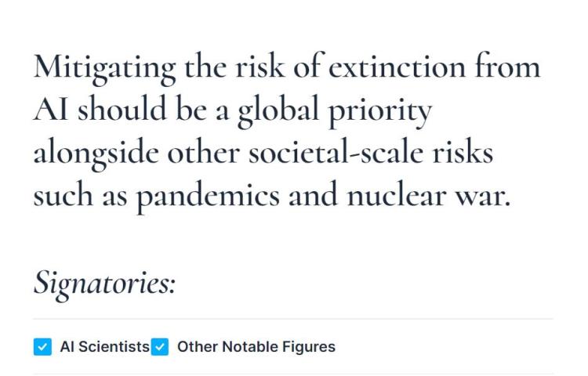The height and width of the screenshot is (376, 588).
Task: Click the AI Scientists filter label
Action: coord(104,346)
